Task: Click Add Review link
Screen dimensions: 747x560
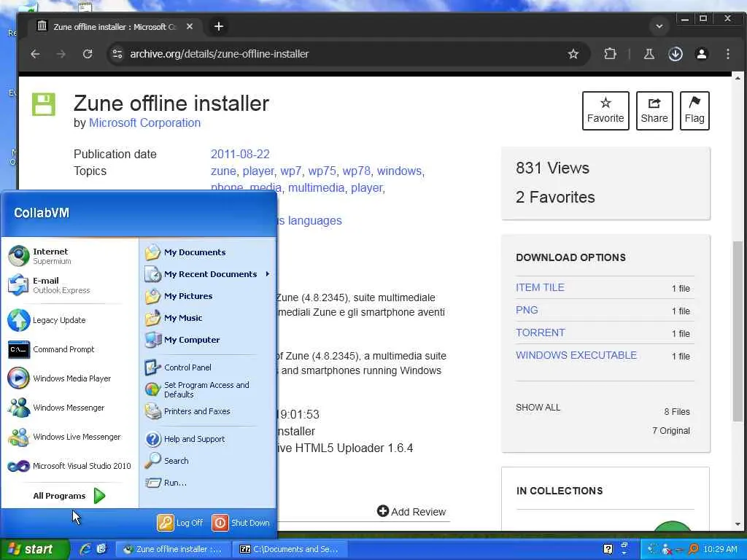Action: click(x=411, y=511)
